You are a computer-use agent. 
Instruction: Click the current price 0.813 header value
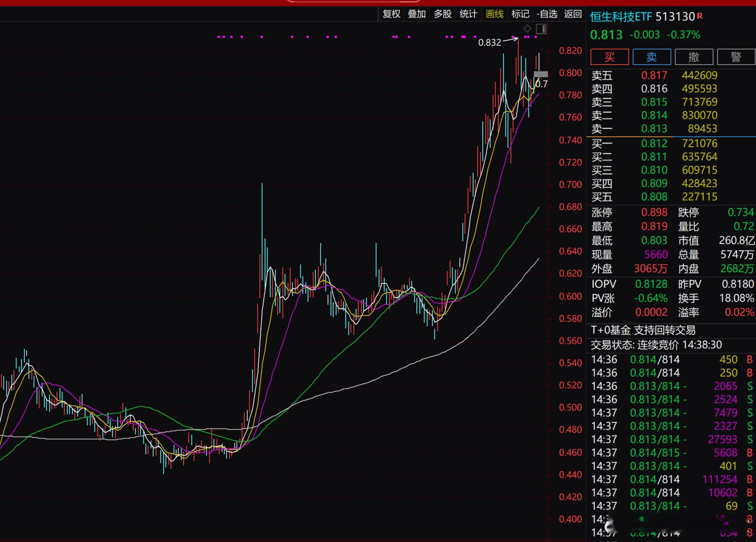click(606, 35)
